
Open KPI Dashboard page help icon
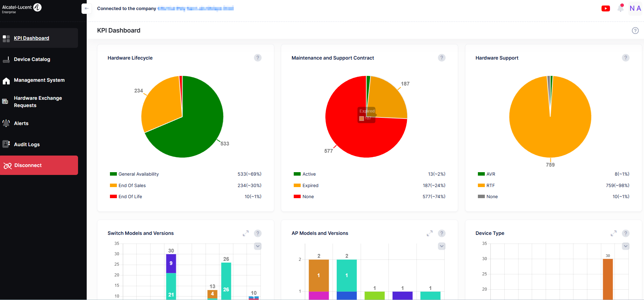click(635, 30)
